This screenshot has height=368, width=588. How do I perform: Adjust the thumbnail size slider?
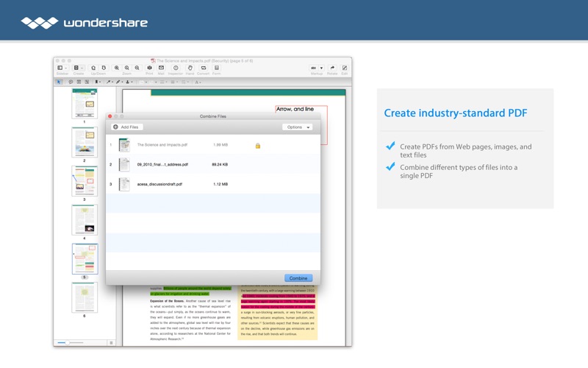[x=67, y=342]
